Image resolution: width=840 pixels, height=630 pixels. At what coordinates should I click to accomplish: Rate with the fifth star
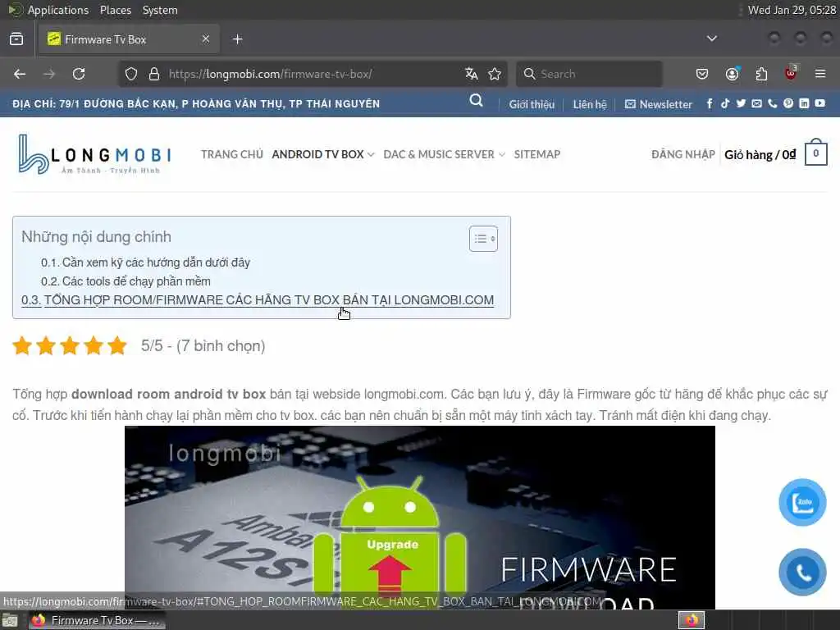coord(116,345)
